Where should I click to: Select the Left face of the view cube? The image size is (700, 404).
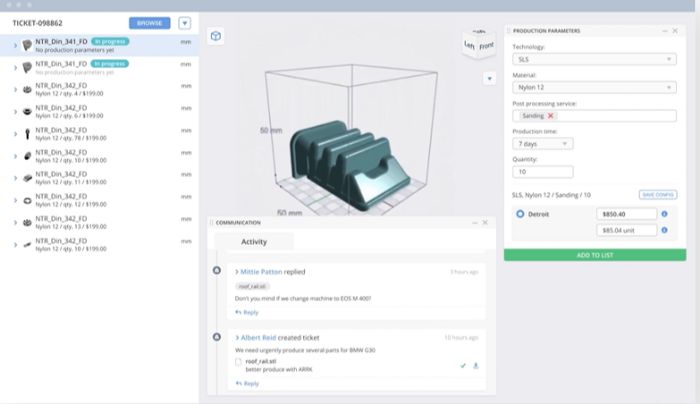click(469, 45)
